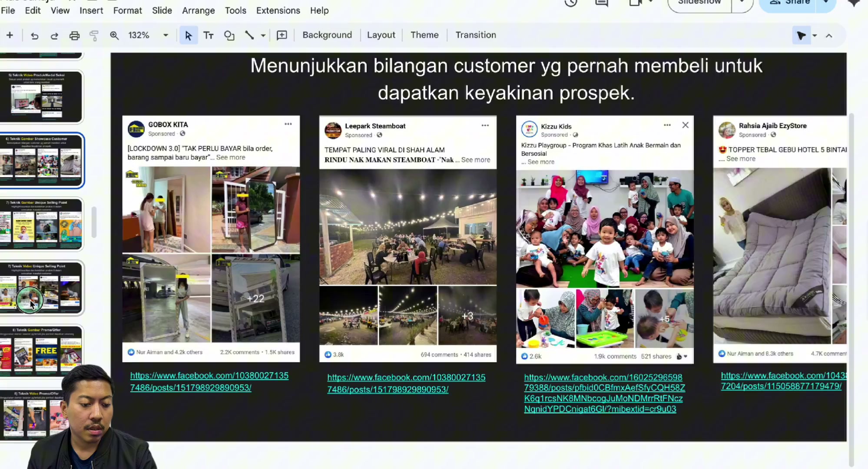Click the Background button
The height and width of the screenshot is (469, 868).
click(x=327, y=35)
